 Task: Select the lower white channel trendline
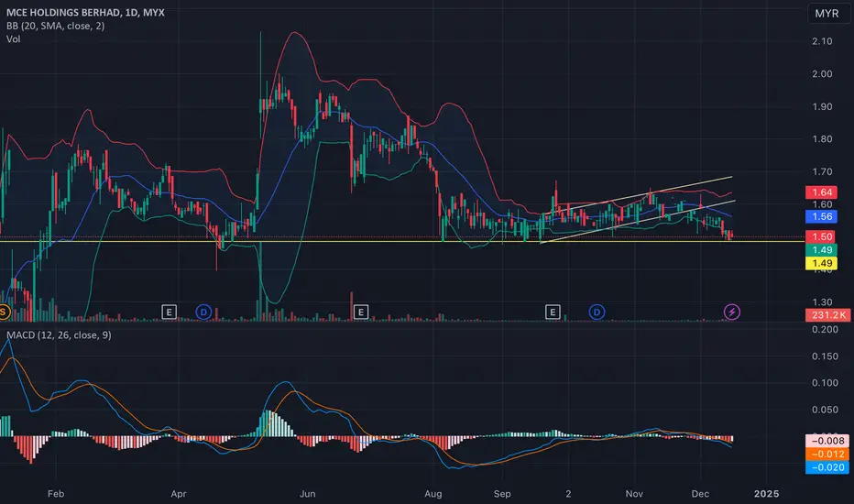pyautogui.click(x=637, y=222)
